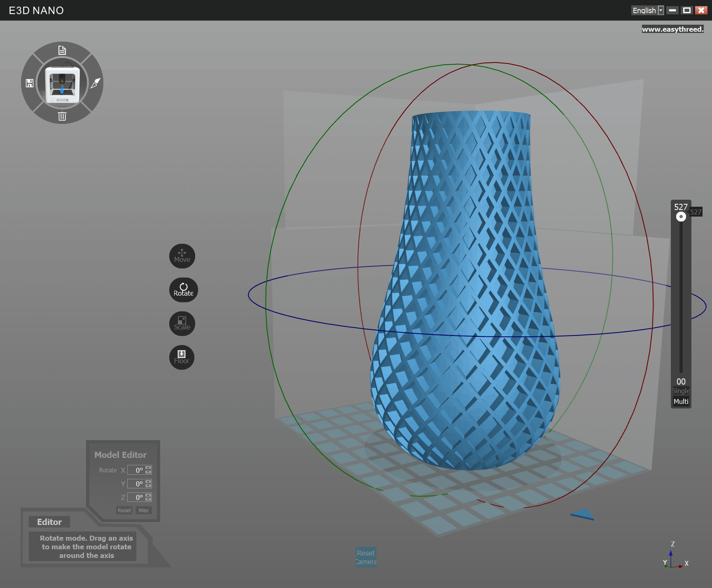View the Editor panel label
Image resolution: width=712 pixels, height=588 pixels.
click(49, 522)
